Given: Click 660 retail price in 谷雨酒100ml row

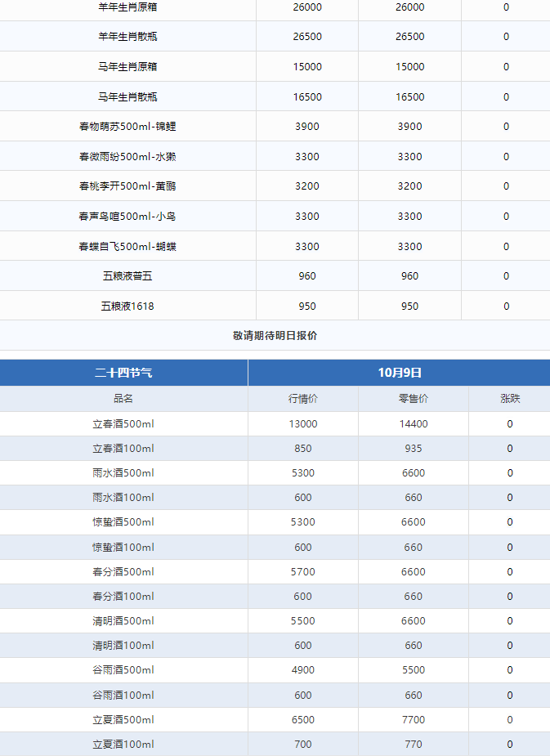Looking at the screenshot, I should [x=414, y=696].
